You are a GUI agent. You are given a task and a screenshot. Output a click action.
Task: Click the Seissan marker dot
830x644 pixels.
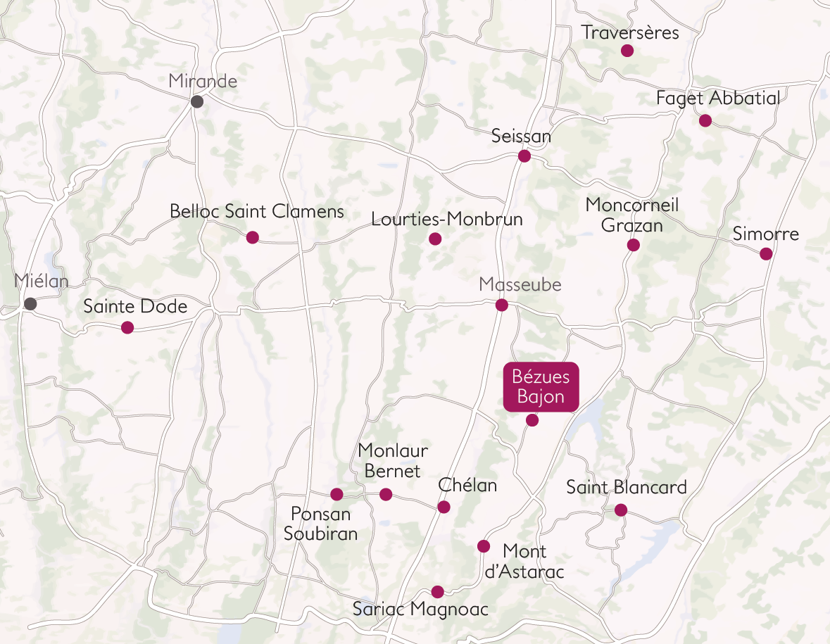click(x=524, y=156)
